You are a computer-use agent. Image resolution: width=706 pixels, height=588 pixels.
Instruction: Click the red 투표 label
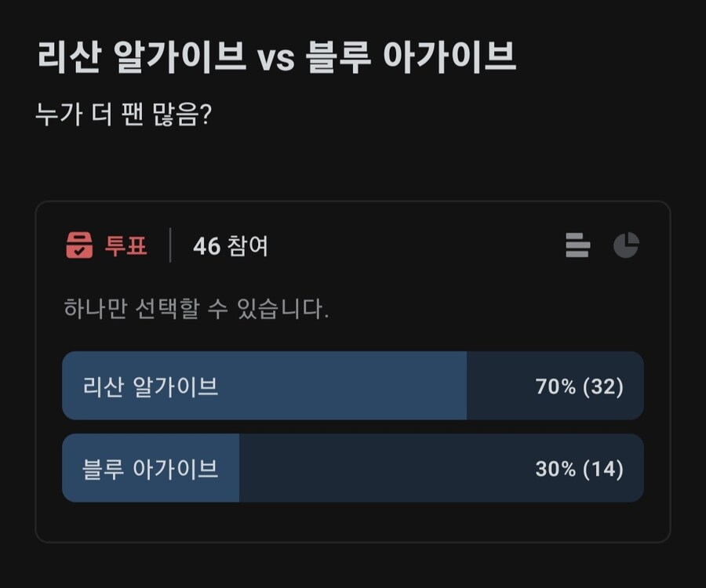pyautogui.click(x=126, y=246)
